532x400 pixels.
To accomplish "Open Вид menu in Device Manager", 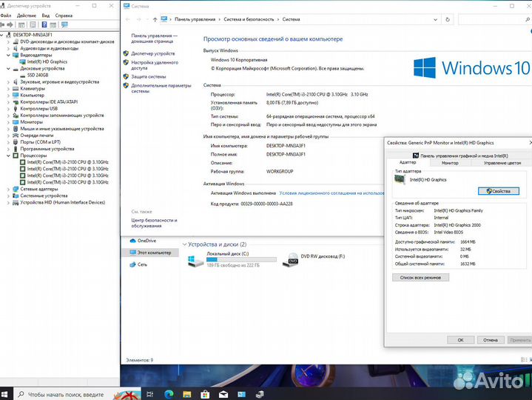I will coord(46,16).
